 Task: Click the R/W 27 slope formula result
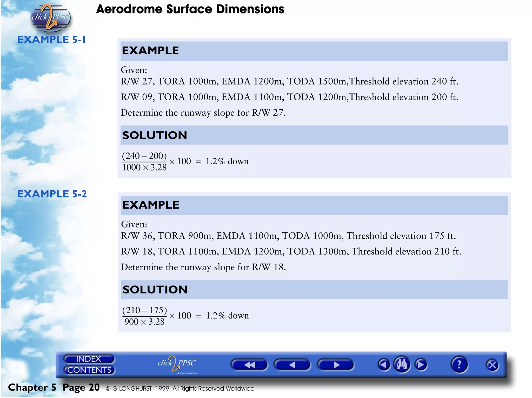pyautogui.click(x=227, y=161)
